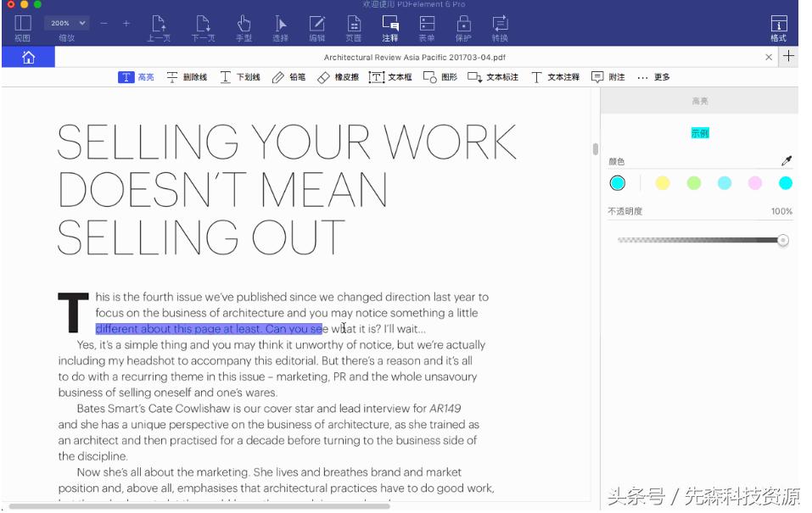Open the 保护 protect tool
The height and width of the screenshot is (513, 812).
coord(463,28)
